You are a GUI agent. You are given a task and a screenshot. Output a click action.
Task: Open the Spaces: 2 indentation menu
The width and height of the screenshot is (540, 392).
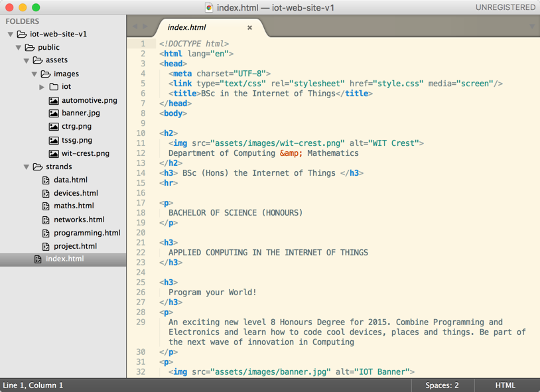pos(442,385)
